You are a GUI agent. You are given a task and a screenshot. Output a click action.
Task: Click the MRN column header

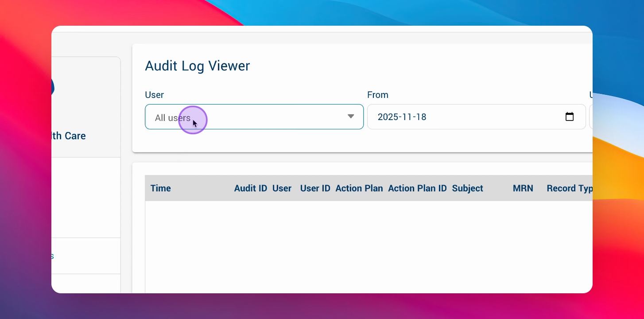click(x=523, y=188)
